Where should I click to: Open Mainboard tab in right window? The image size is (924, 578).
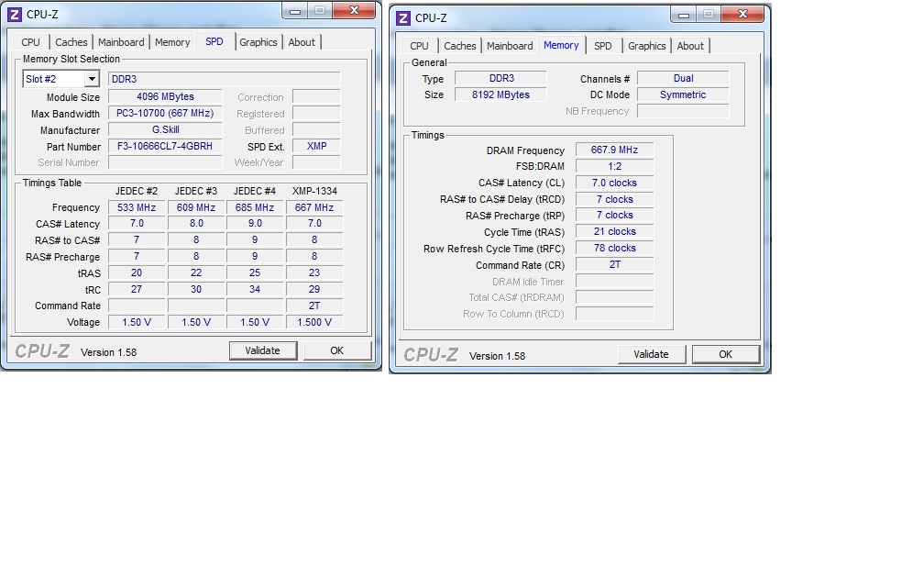[510, 46]
